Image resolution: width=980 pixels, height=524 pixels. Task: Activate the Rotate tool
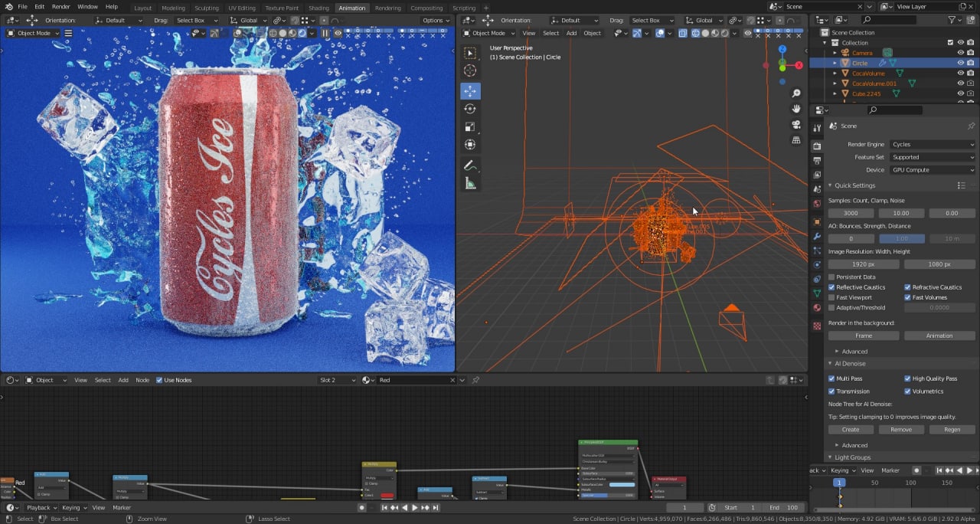470,109
